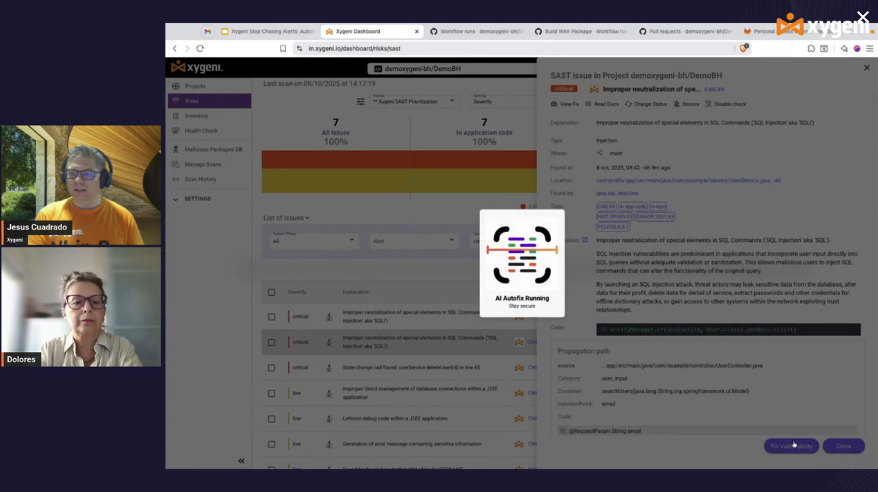
Task: Click the Xygeni logo in header
Action: 197,68
